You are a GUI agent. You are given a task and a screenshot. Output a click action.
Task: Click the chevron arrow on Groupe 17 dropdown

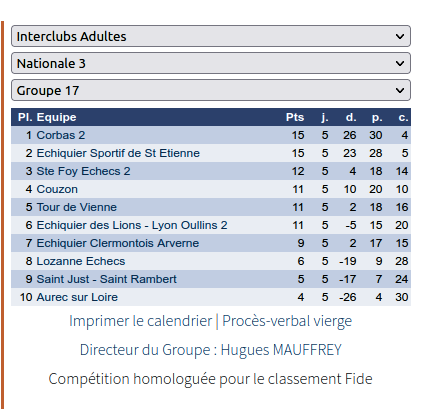pyautogui.click(x=400, y=90)
